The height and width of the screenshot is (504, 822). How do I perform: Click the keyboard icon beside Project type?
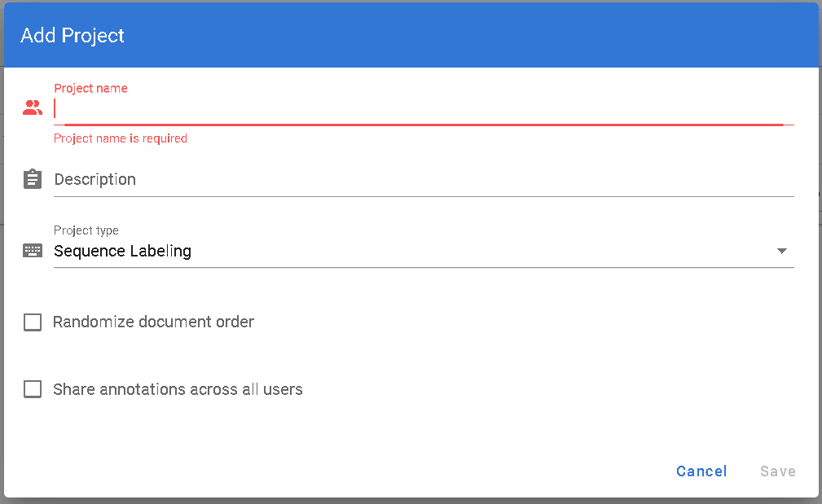[x=33, y=251]
